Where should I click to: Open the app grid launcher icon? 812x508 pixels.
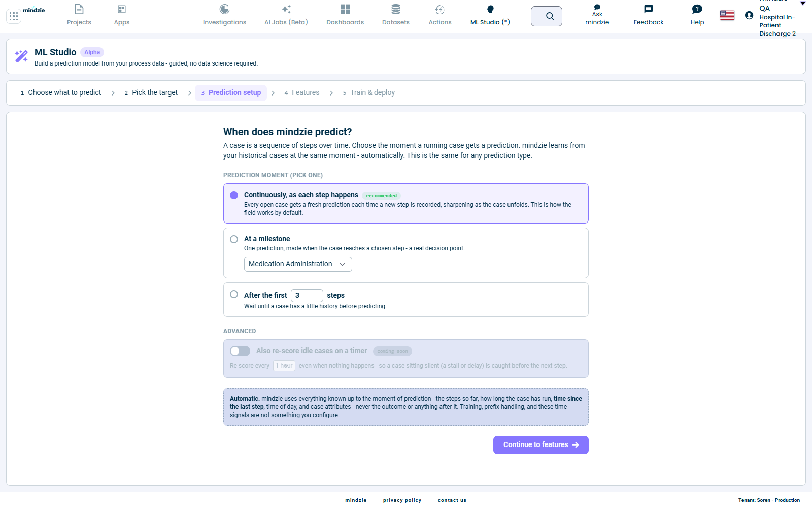tap(14, 16)
